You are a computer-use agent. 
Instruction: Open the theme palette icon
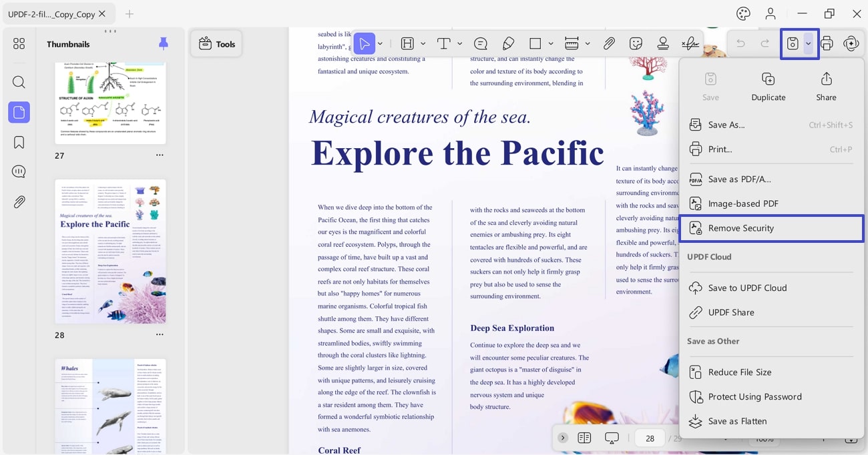tap(743, 13)
